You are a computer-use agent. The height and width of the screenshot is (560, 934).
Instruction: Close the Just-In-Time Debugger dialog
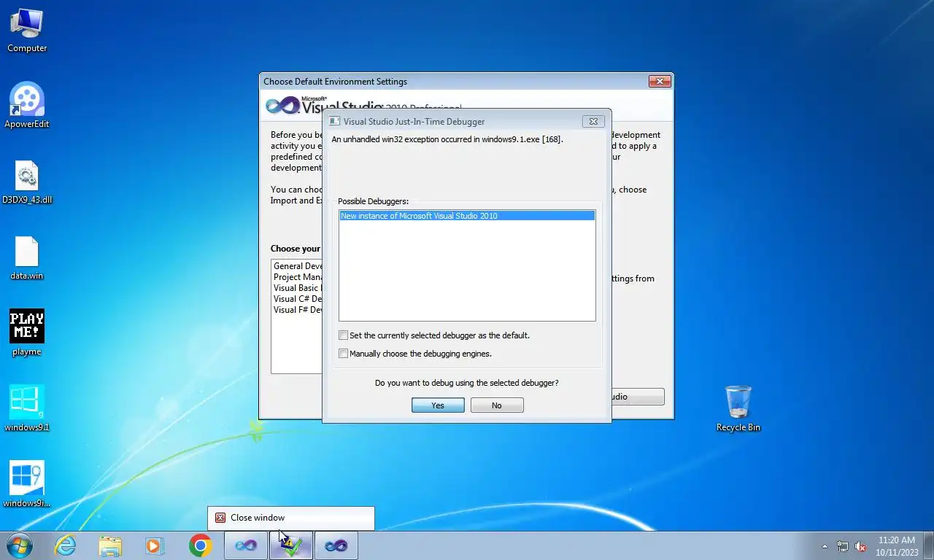[x=593, y=122]
